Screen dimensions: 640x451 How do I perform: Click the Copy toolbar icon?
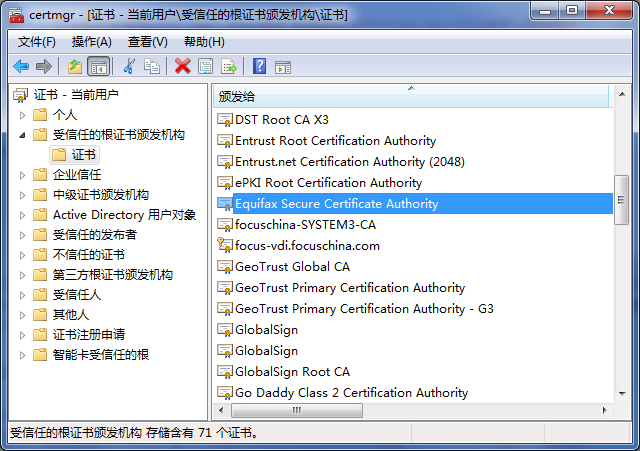[x=152, y=66]
